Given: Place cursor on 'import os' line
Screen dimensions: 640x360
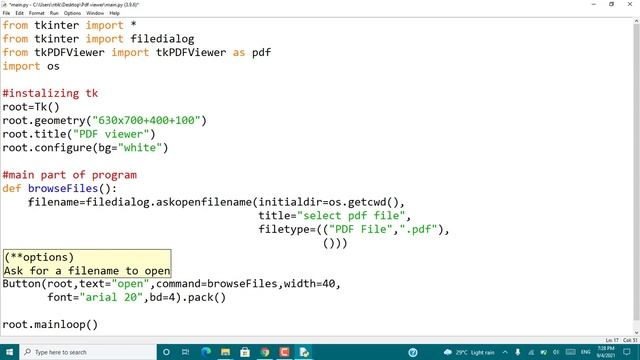Looking at the screenshot, I should coord(31,66).
